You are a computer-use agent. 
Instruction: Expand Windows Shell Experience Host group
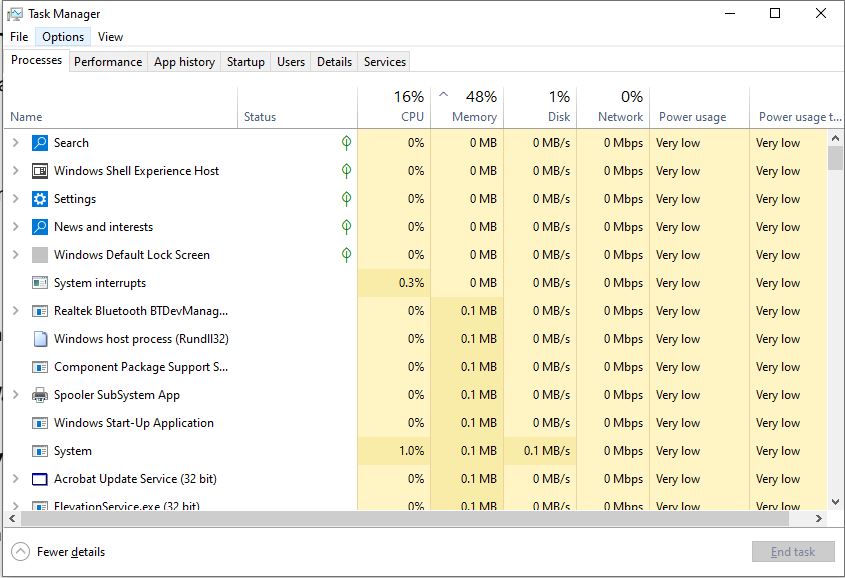coord(16,171)
